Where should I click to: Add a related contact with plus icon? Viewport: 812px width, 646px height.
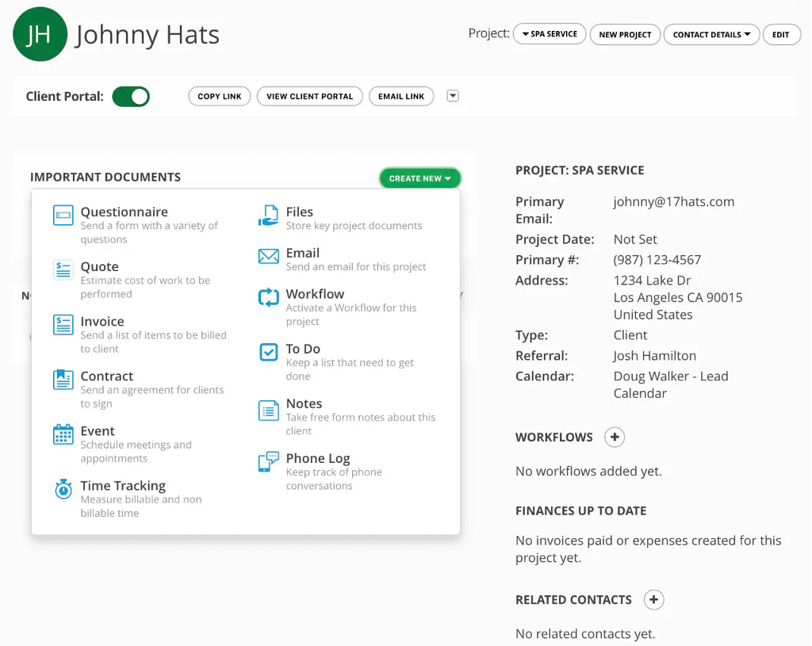(653, 600)
